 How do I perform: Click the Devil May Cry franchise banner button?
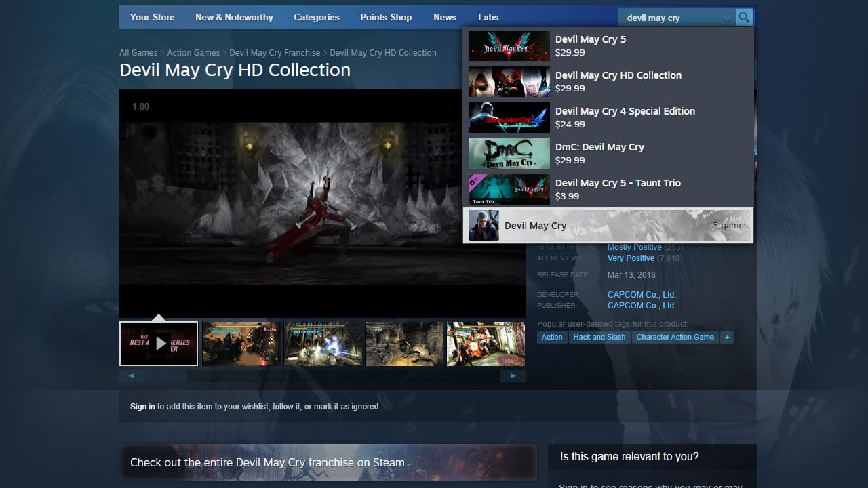(328, 462)
